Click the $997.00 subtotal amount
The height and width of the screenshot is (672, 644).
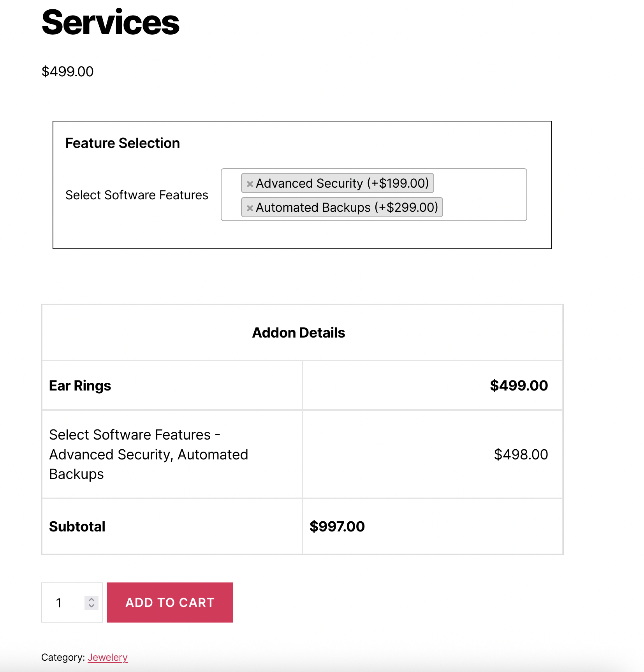pos(337,527)
